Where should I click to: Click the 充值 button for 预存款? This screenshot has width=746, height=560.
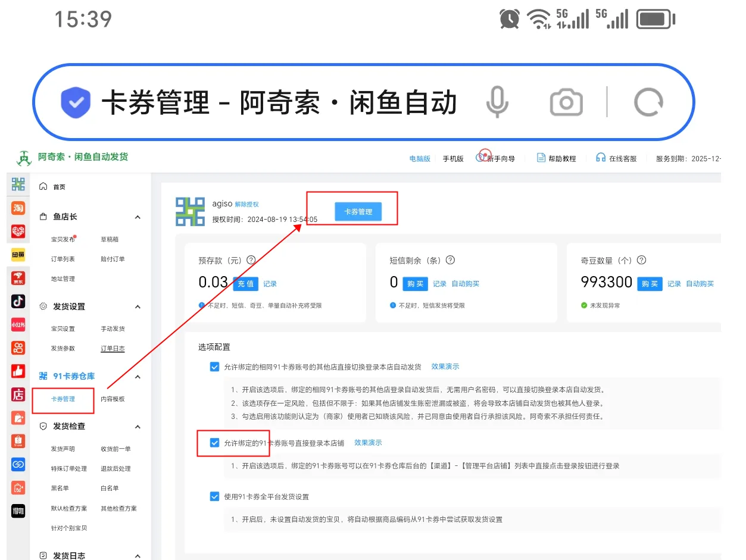coord(246,284)
